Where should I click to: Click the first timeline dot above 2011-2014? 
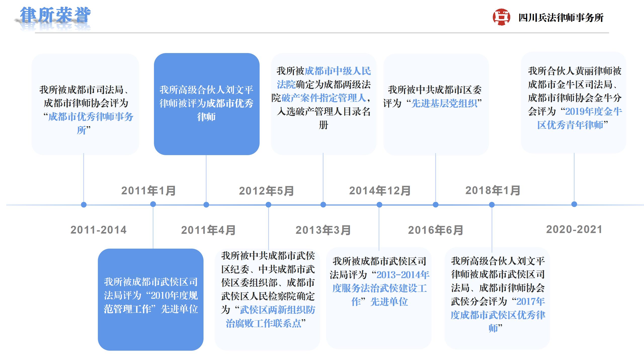(x=84, y=205)
